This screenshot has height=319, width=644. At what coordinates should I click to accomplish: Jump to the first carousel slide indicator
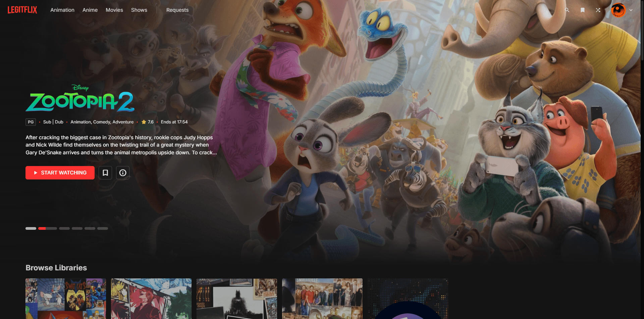(x=31, y=228)
